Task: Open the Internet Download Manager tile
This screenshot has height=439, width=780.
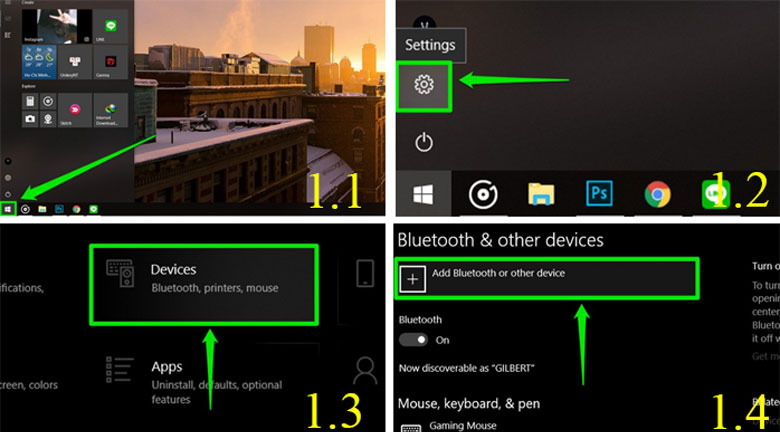Action: (x=111, y=108)
